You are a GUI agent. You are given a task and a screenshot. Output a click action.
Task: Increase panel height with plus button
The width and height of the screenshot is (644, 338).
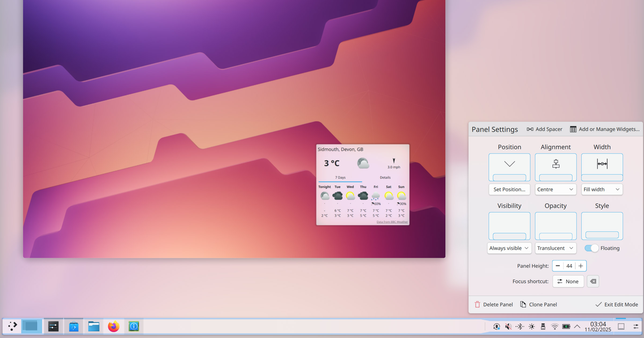(x=581, y=266)
